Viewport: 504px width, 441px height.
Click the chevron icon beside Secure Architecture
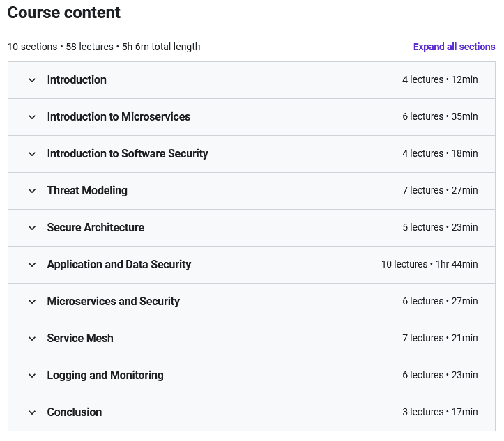[32, 228]
